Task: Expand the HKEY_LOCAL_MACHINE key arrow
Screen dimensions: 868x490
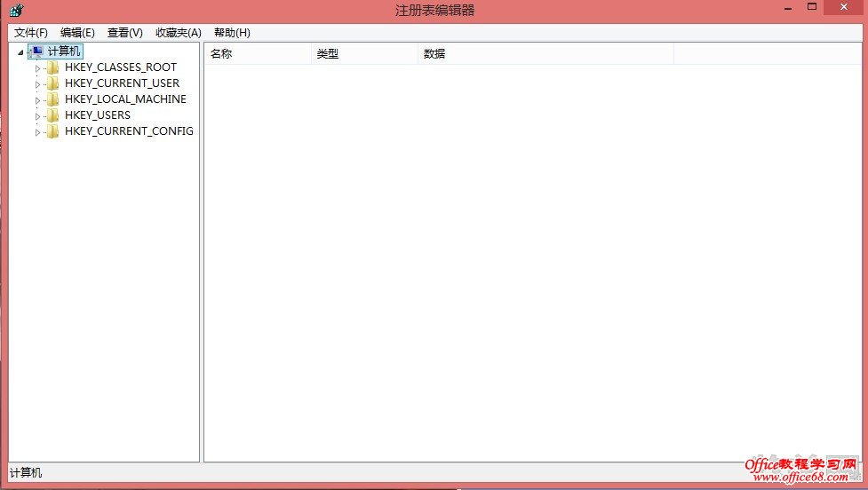Action: [x=37, y=100]
